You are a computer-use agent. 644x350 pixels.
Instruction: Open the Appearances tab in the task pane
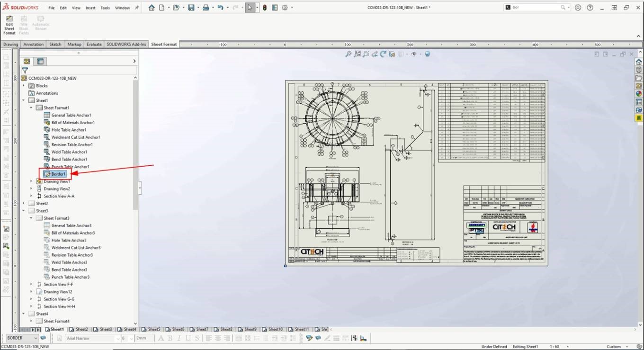[x=639, y=93]
